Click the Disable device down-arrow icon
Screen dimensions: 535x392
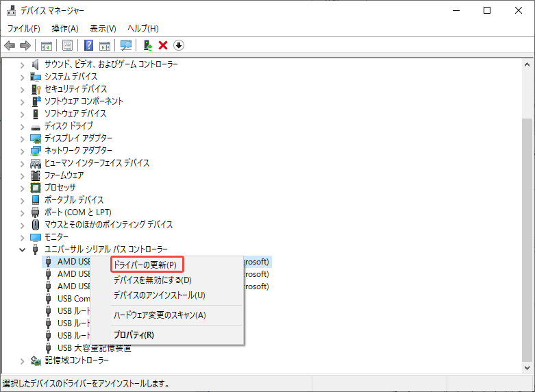(x=179, y=45)
